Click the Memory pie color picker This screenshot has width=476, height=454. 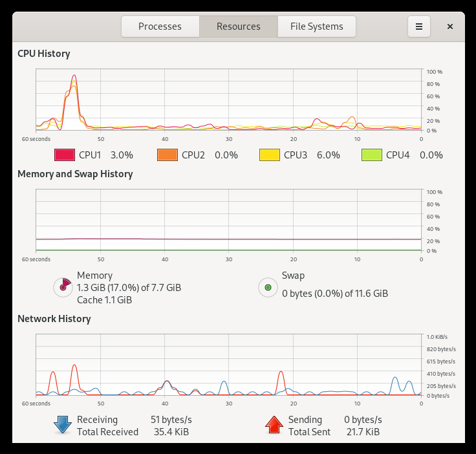pyautogui.click(x=63, y=287)
